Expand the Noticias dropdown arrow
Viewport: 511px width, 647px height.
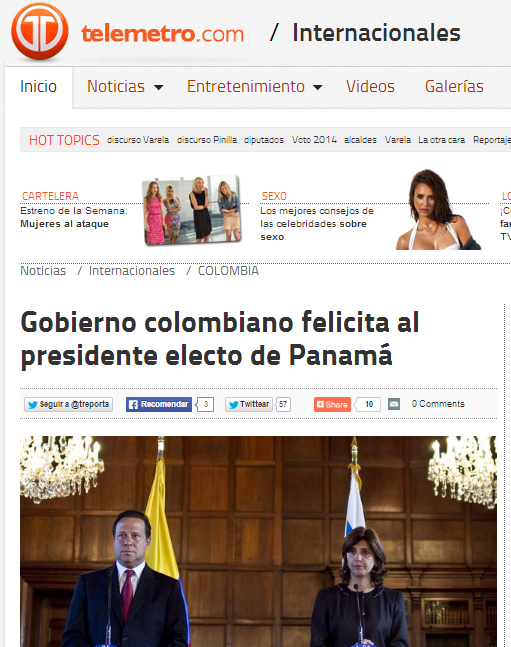tap(159, 87)
